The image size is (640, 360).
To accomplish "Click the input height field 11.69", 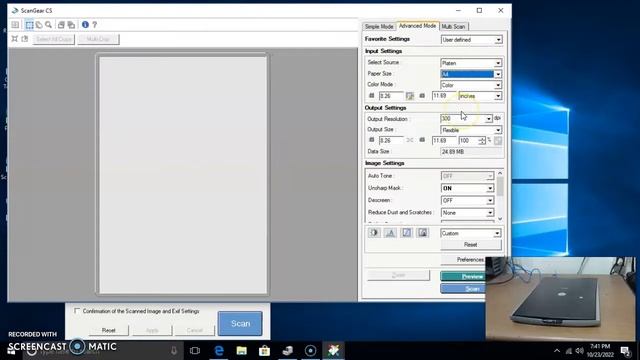I will pyautogui.click(x=444, y=96).
